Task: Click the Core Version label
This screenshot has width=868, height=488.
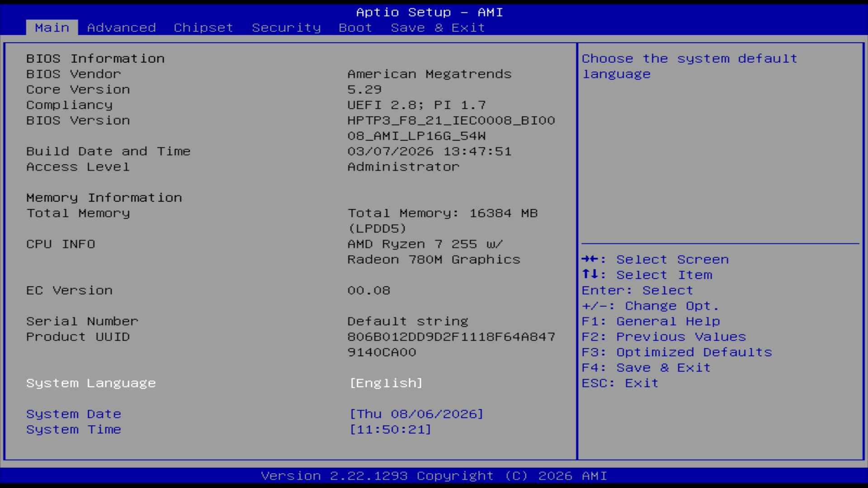Action: [78, 89]
